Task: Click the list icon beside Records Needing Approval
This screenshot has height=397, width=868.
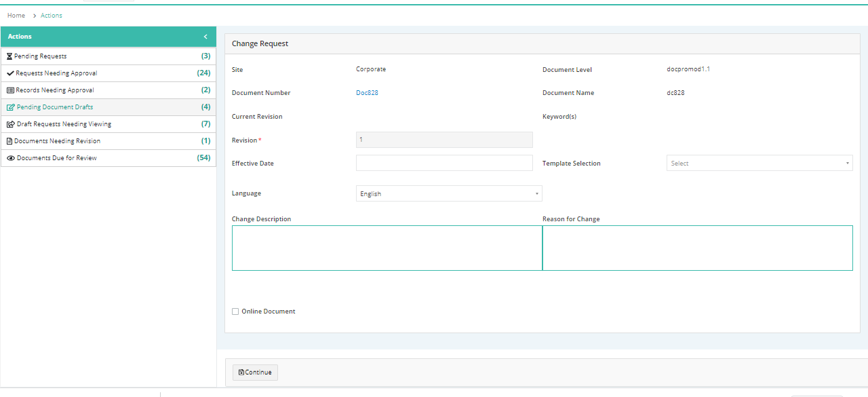Action: tap(10, 90)
